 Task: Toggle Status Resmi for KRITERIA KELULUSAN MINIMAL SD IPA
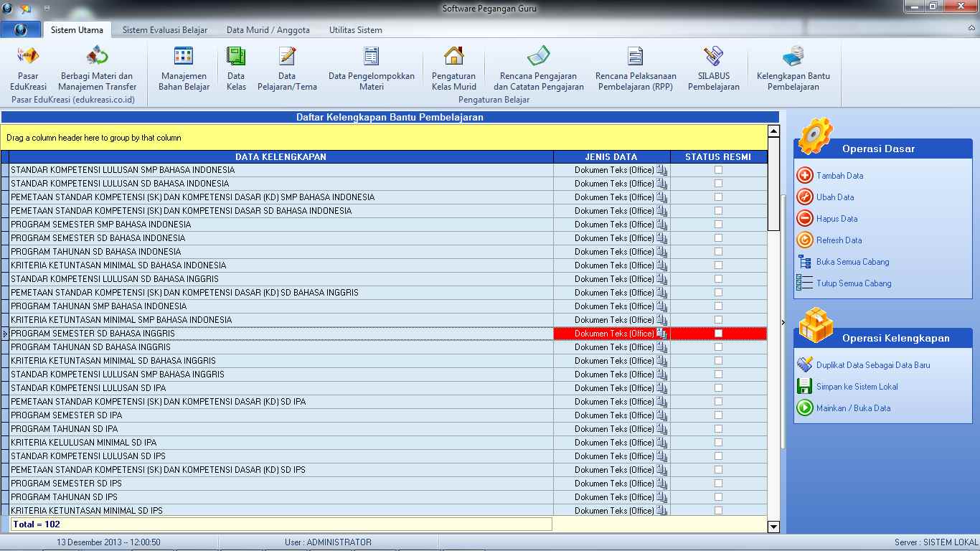[718, 443]
